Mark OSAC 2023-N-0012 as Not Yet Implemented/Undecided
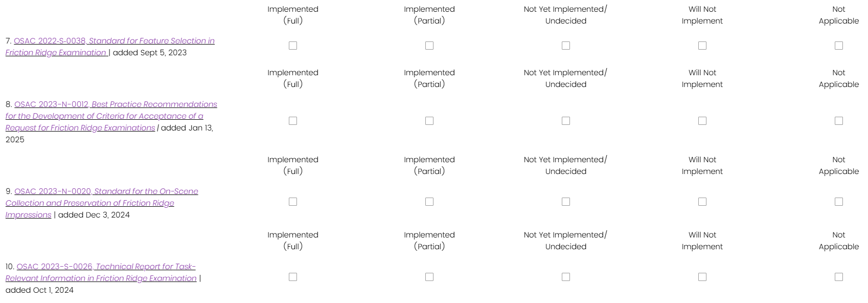The image size is (868, 303). 566,121
